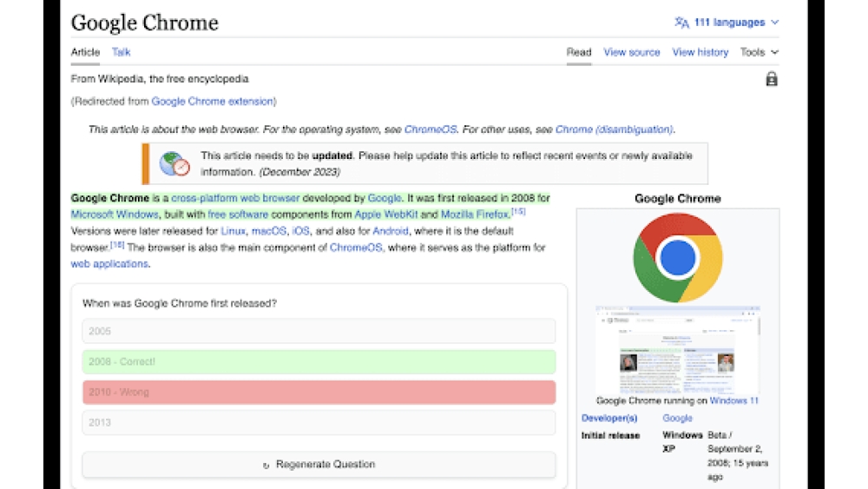Open Chrome (disambiguation) link
This screenshot has height=489, width=868.
click(x=614, y=129)
